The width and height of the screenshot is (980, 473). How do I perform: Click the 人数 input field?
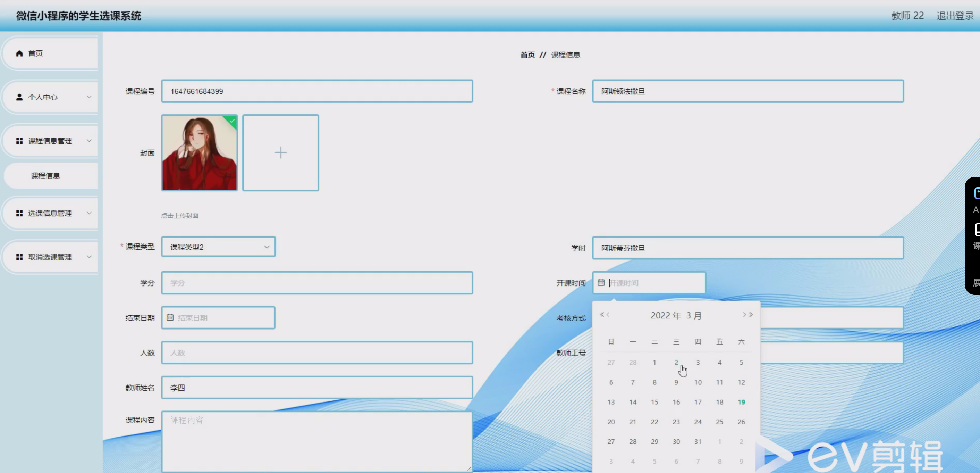[317, 352]
